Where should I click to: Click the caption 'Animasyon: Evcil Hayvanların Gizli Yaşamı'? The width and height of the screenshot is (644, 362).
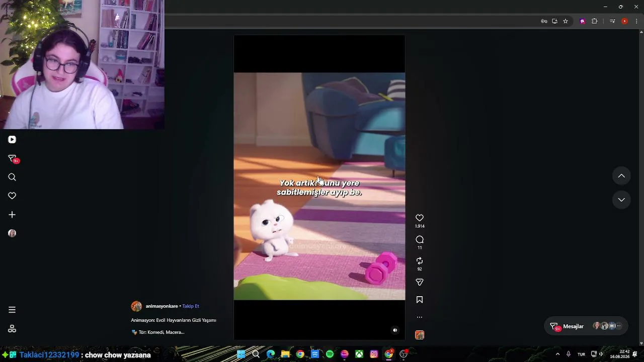click(x=174, y=320)
